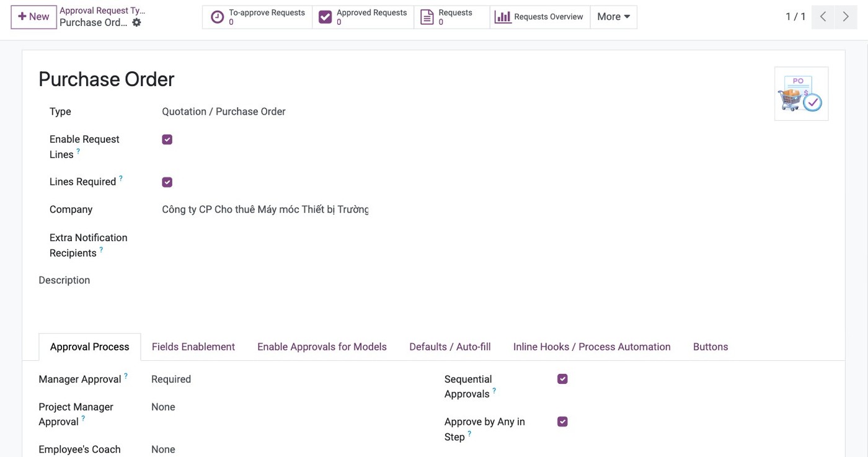The height and width of the screenshot is (457, 868).
Task: Show help for Project Manager Approval
Action: tap(83, 418)
